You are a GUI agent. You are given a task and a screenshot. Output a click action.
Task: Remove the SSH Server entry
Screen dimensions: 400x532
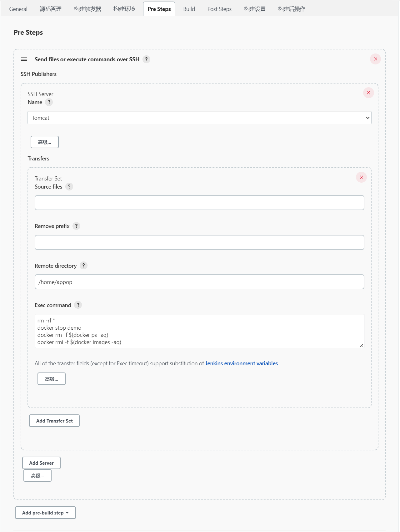click(x=368, y=93)
